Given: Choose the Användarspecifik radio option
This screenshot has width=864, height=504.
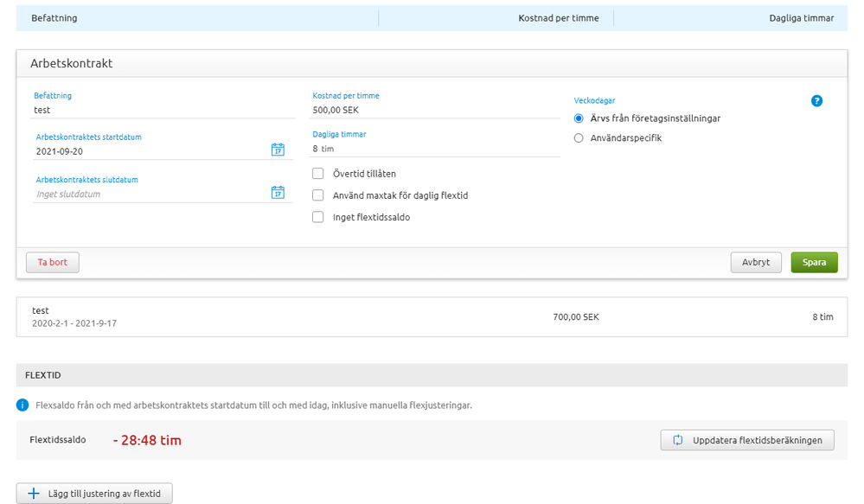Looking at the screenshot, I should [579, 138].
